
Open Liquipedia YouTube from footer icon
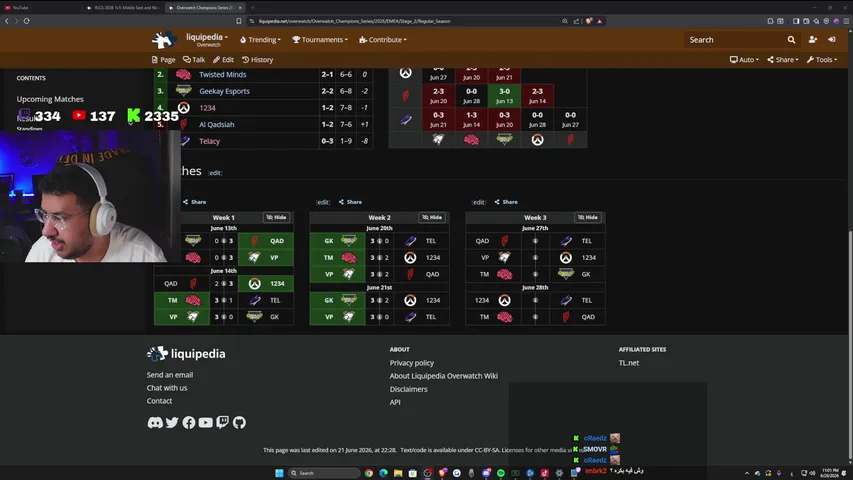tap(206, 422)
